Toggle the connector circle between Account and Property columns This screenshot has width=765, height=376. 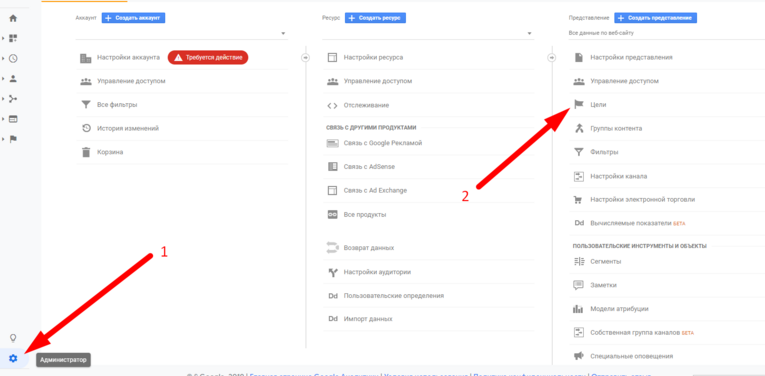coord(305,58)
